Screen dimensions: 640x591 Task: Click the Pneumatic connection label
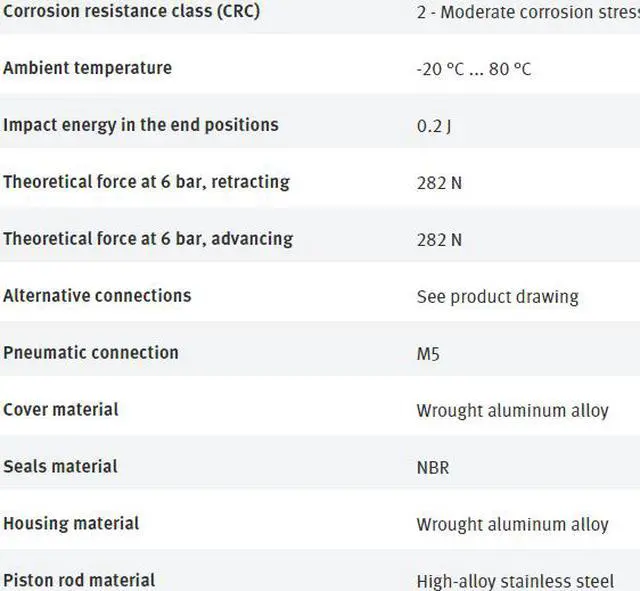pyautogui.click(x=91, y=353)
